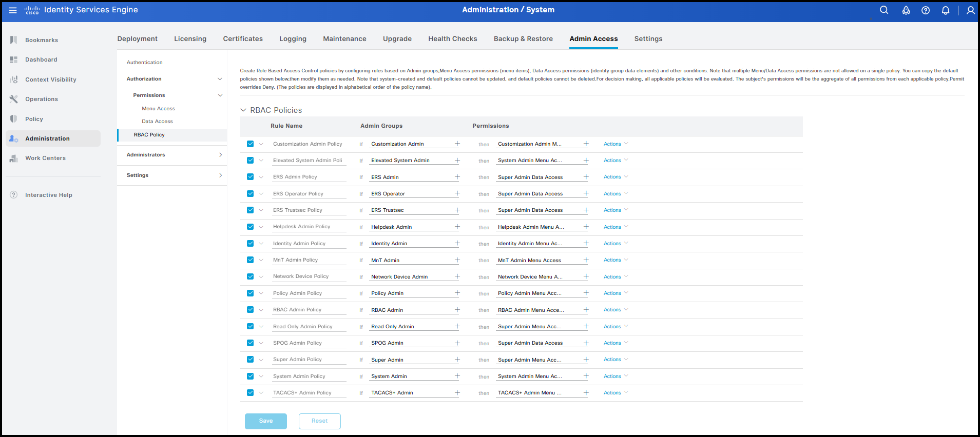Open the Backup & Restore tab
980x437 pixels.
523,39
